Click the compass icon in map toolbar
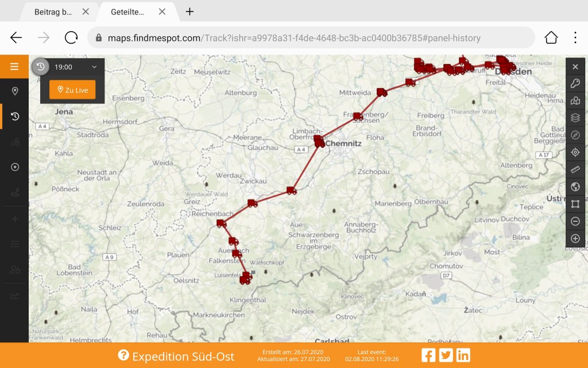The width and height of the screenshot is (588, 368). 575,135
